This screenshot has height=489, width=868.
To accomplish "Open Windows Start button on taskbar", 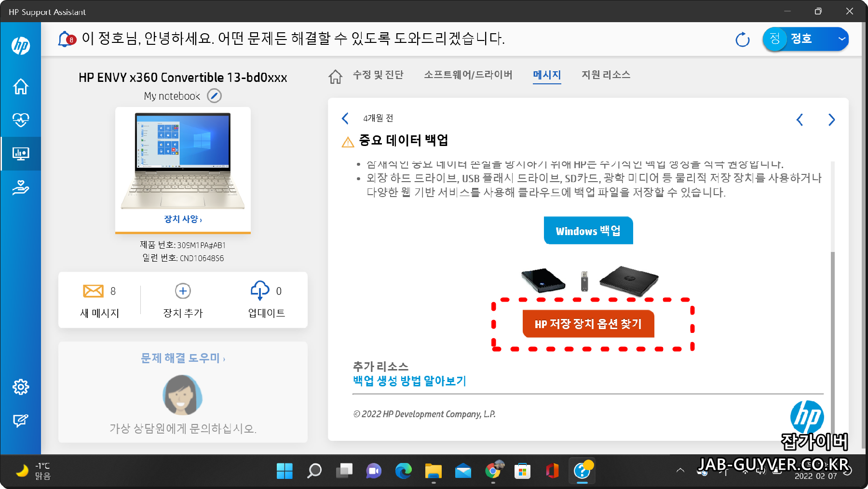I will pyautogui.click(x=285, y=471).
